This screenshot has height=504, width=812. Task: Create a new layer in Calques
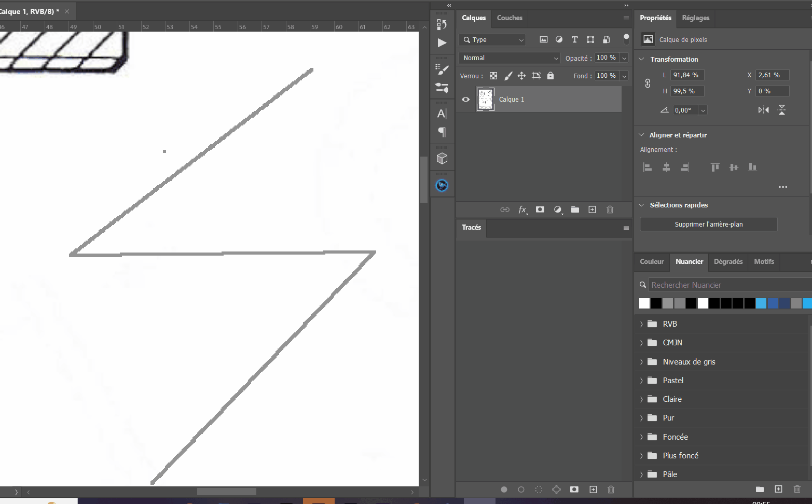pyautogui.click(x=593, y=209)
